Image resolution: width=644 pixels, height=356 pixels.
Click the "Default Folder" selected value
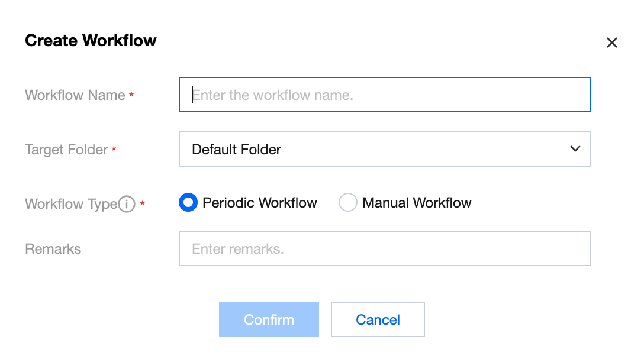coord(237,150)
